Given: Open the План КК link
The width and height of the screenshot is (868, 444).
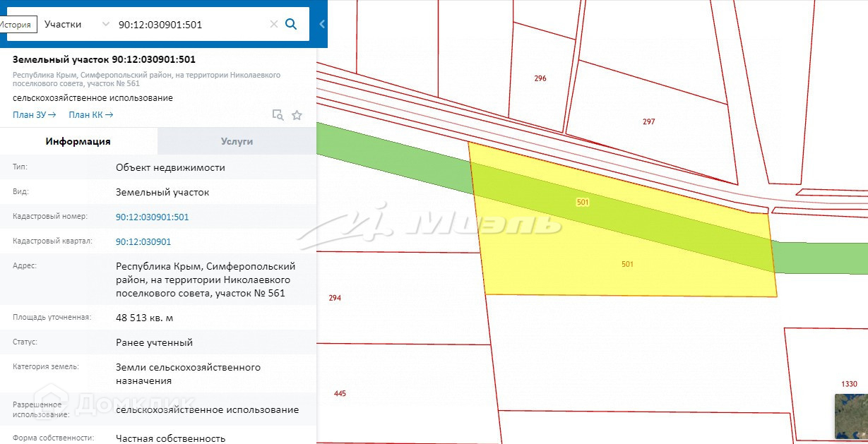Looking at the screenshot, I should (x=90, y=114).
